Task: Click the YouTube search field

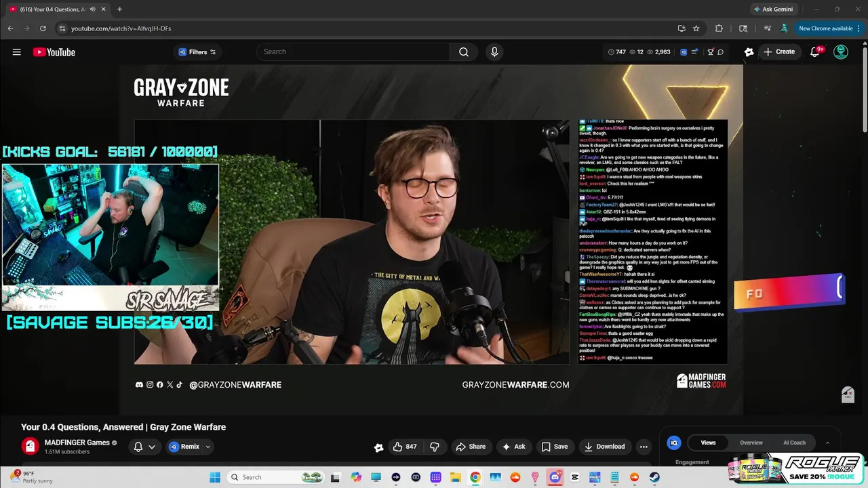Action: 353,52
